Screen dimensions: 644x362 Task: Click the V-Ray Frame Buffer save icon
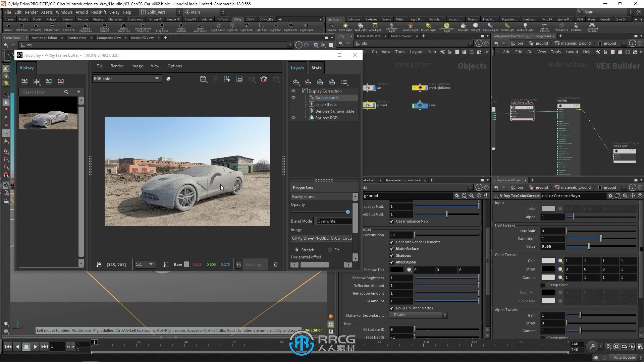tap(203, 79)
